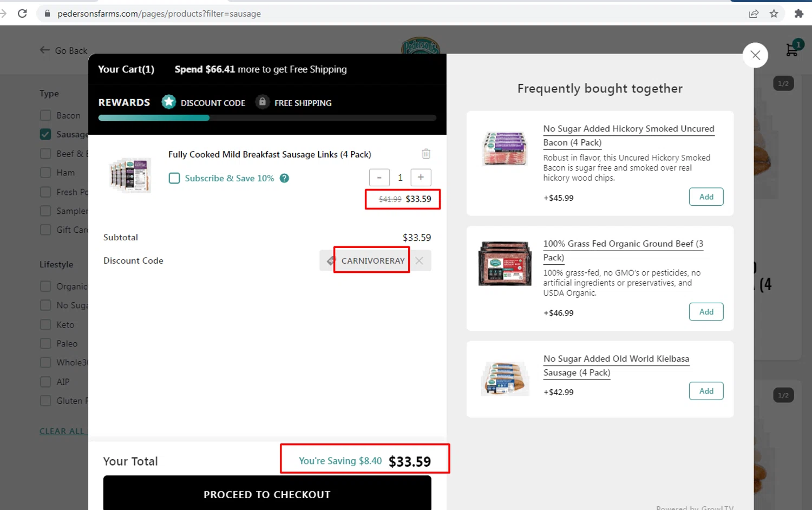Check the Ham type filter
The image size is (812, 510).
tap(45, 173)
